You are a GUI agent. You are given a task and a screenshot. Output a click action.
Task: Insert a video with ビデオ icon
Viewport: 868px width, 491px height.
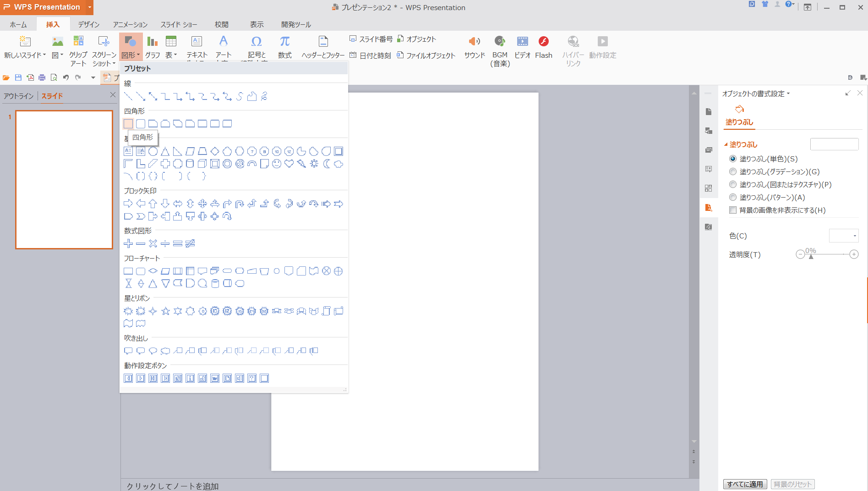point(522,47)
